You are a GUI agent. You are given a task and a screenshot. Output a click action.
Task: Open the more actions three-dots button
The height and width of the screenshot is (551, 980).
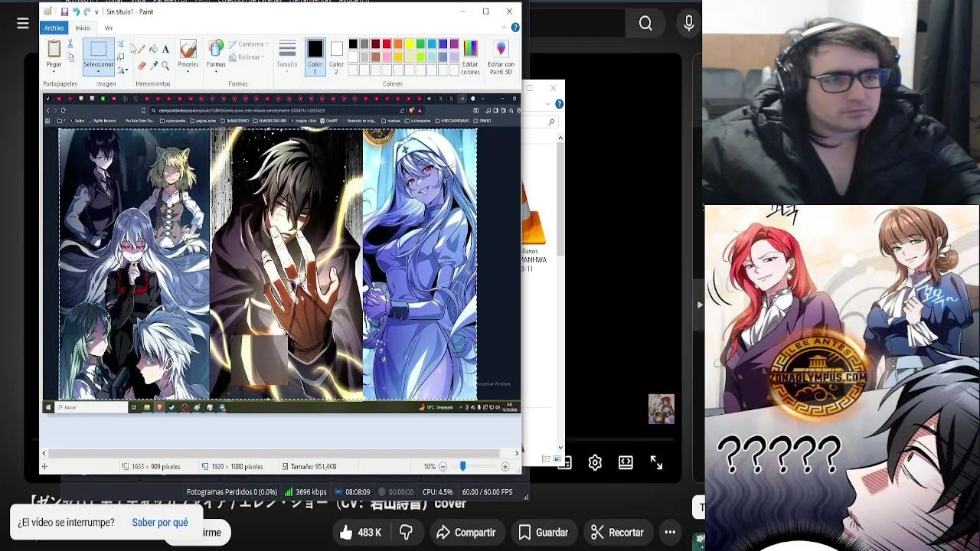tap(670, 533)
